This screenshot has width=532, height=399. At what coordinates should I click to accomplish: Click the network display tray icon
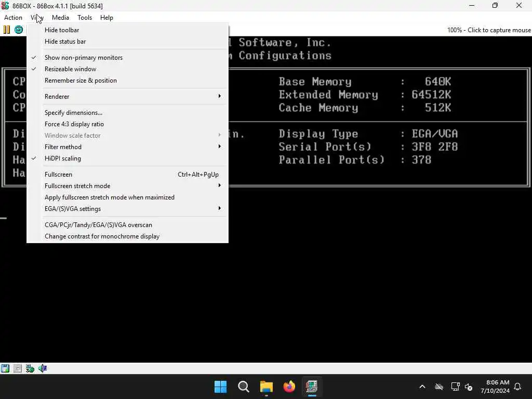tap(455, 387)
